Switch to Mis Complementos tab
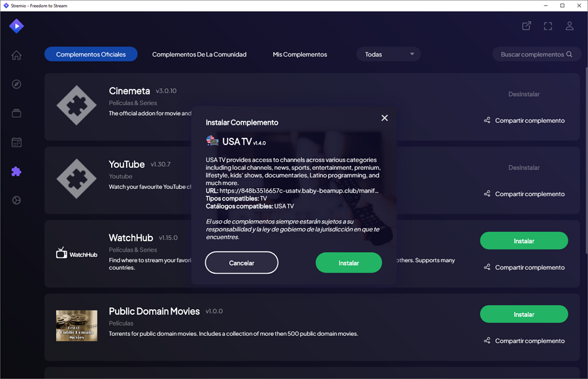The height and width of the screenshot is (379, 588). point(300,54)
